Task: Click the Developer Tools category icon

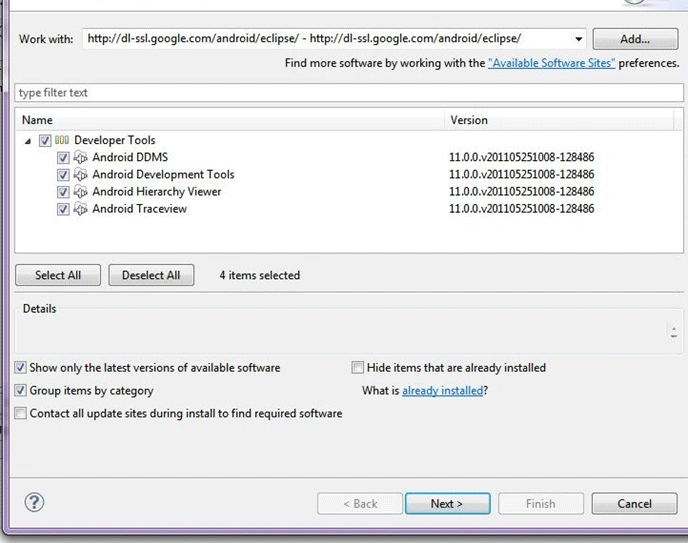Action: (x=62, y=140)
